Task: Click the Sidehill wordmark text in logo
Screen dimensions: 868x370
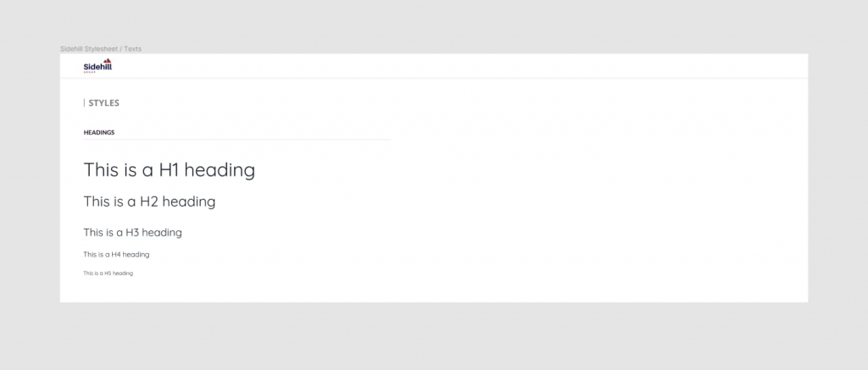Action: click(x=97, y=66)
